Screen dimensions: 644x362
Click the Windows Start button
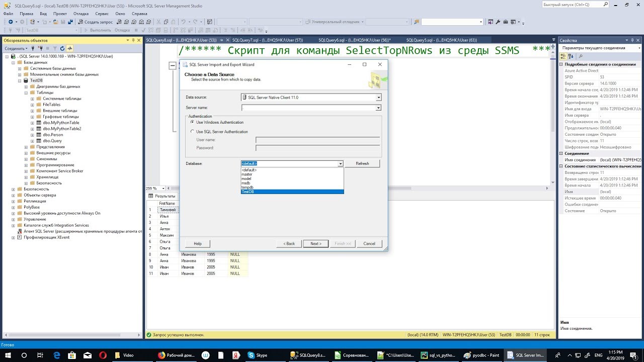pyautogui.click(x=9, y=355)
